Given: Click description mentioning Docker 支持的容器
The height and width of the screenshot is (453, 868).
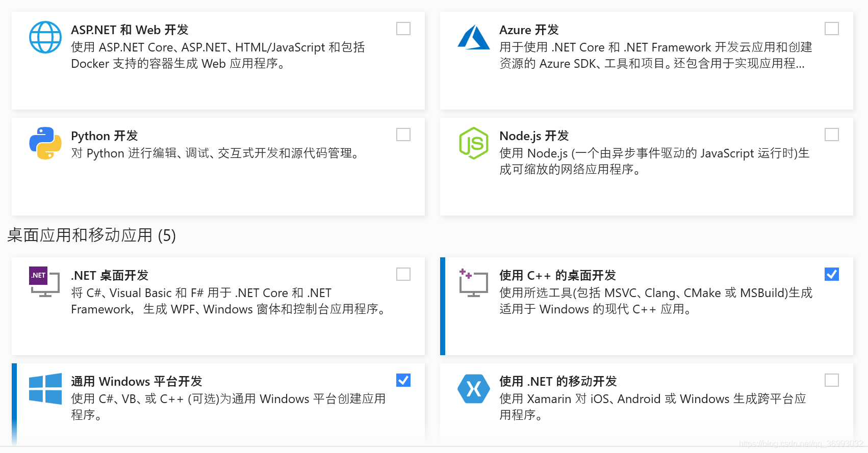Looking at the screenshot, I should (x=218, y=56).
